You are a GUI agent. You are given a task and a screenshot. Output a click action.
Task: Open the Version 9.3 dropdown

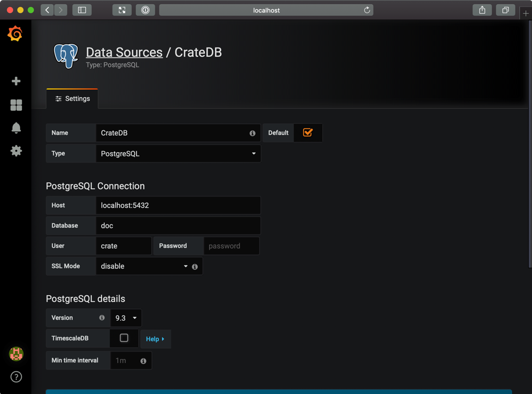tap(126, 318)
